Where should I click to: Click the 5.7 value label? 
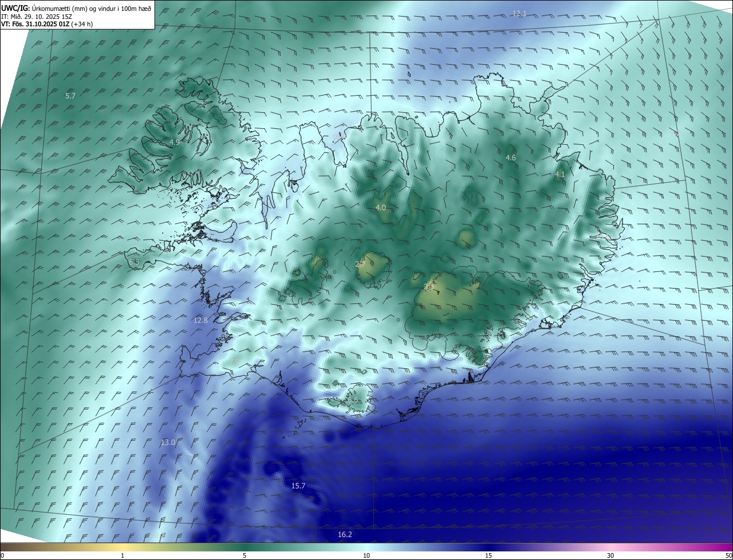(x=70, y=96)
